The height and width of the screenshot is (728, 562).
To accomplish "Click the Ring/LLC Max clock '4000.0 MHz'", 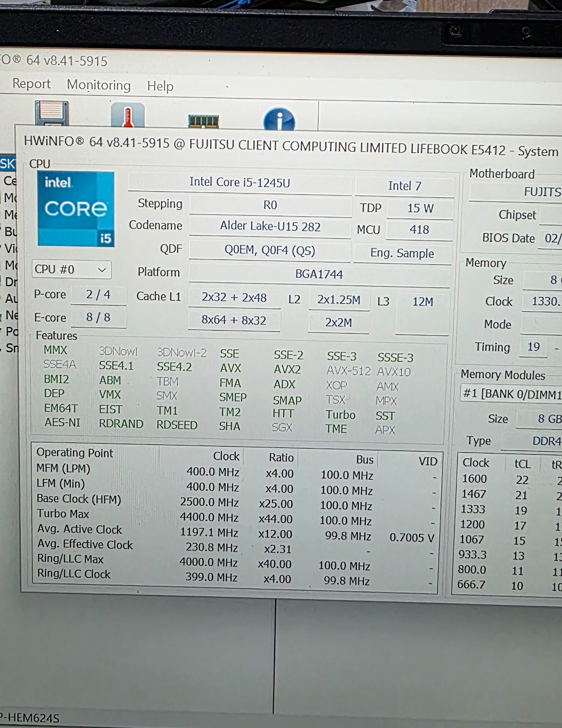I will [209, 562].
